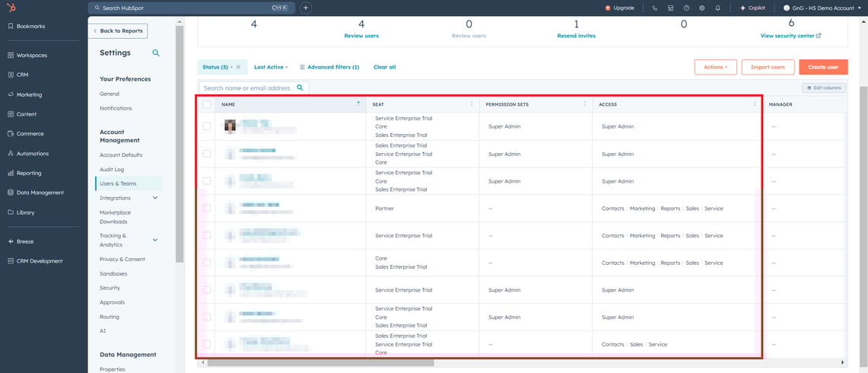The height and width of the screenshot is (373, 868).
Task: Open the Library navigation item
Action: 25,212
